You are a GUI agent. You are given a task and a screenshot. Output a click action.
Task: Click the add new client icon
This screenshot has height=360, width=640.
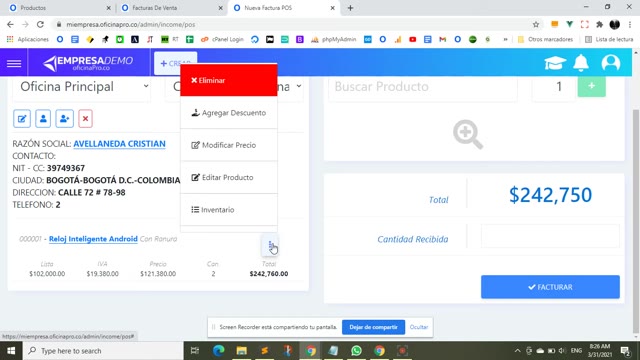click(64, 119)
